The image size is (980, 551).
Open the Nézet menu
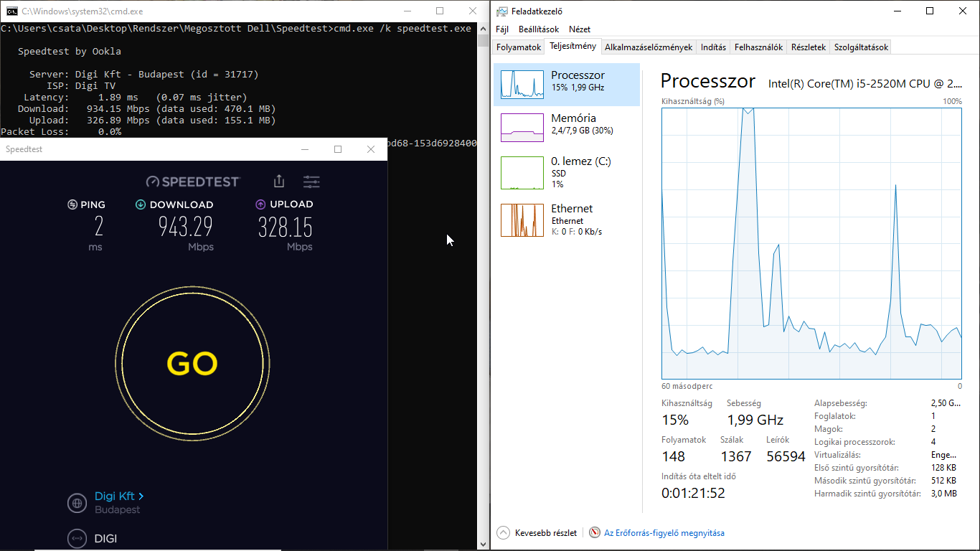pyautogui.click(x=580, y=29)
